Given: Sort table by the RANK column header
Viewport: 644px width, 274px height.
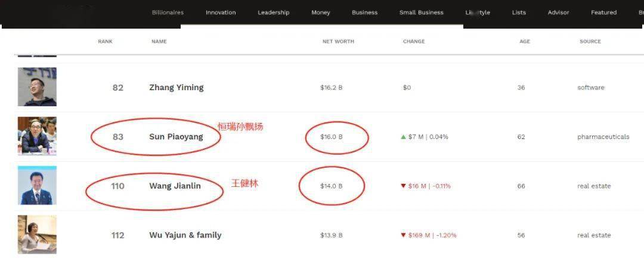Looking at the screenshot, I should point(105,42).
